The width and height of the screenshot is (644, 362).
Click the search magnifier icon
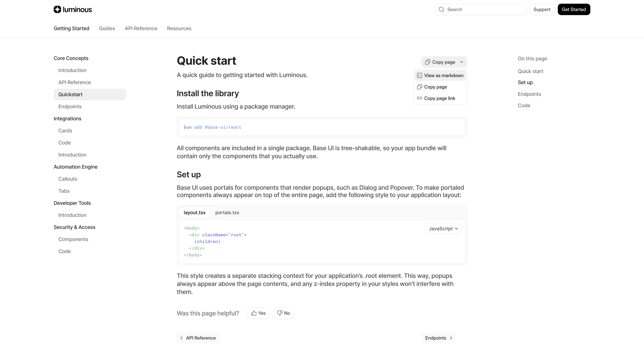441,9
